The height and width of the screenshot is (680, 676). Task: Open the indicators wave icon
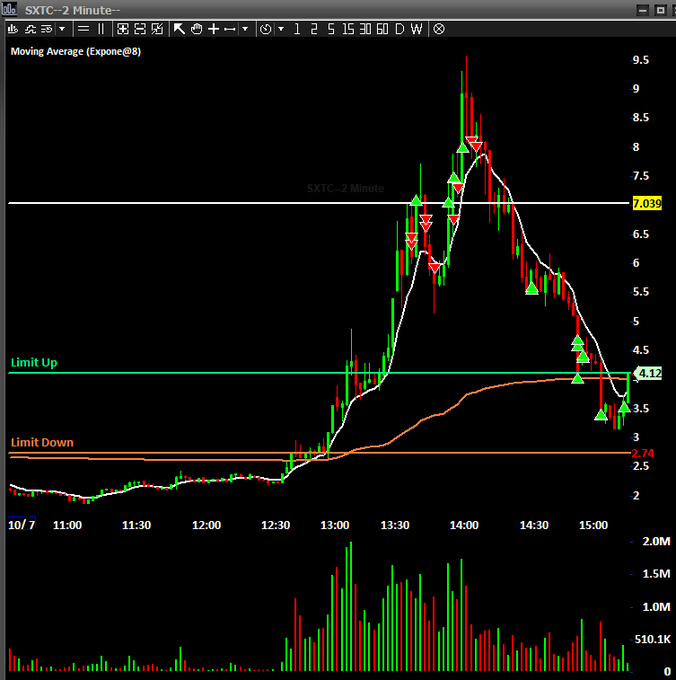pyautogui.click(x=30, y=29)
